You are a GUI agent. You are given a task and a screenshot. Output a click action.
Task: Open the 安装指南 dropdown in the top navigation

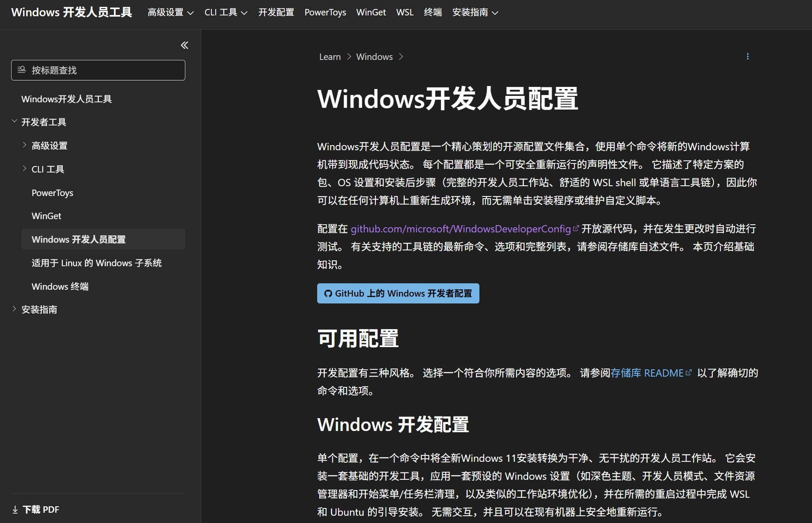tap(475, 12)
